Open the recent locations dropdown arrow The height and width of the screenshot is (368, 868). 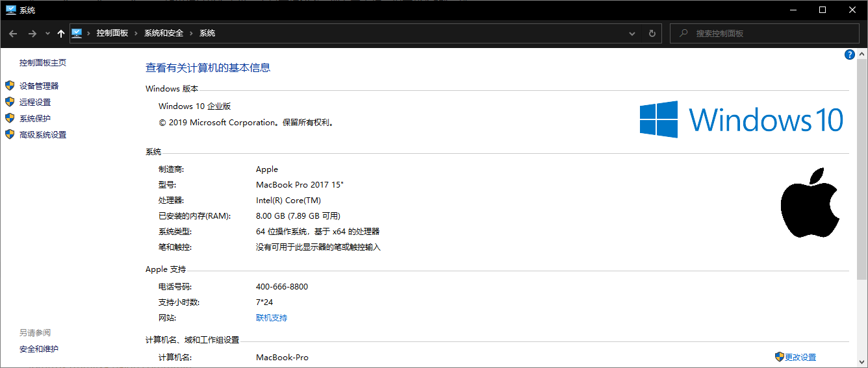point(48,33)
